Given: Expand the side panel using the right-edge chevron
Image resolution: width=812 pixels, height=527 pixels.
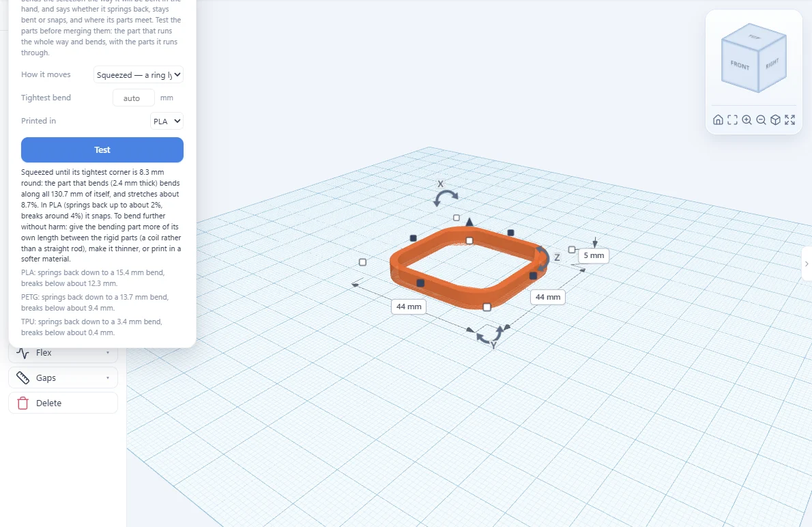Looking at the screenshot, I should (807, 263).
